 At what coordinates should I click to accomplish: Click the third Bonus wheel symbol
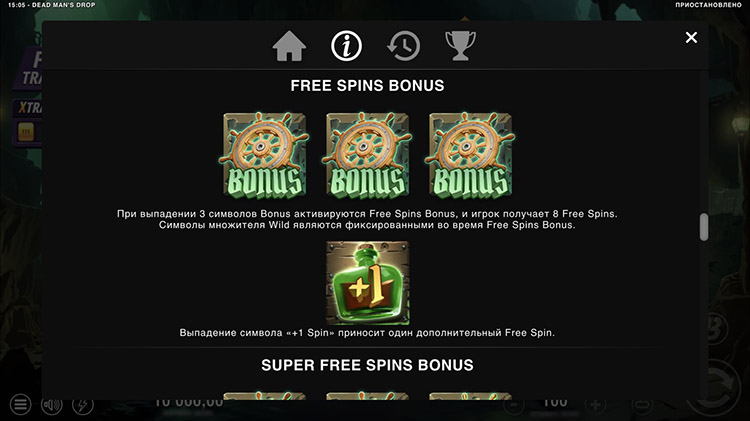pos(471,155)
